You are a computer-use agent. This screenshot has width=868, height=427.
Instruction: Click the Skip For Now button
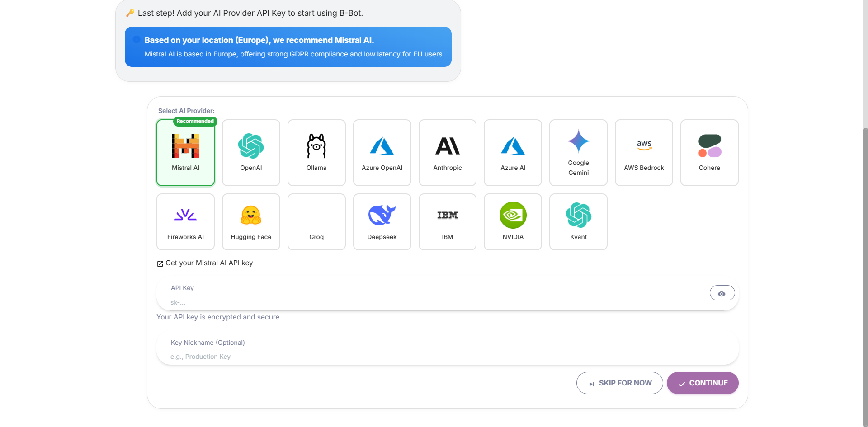[x=619, y=383]
